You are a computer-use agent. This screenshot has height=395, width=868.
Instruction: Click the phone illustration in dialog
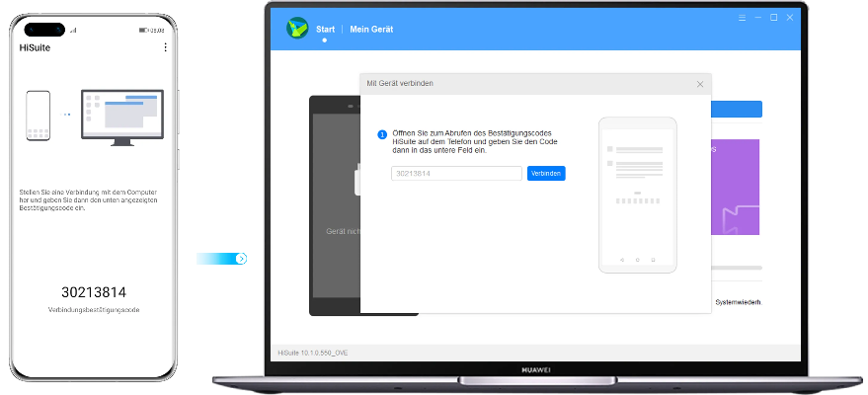637,195
